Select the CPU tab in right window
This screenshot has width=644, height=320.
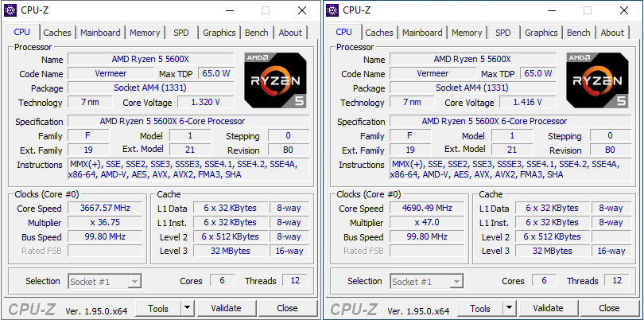tap(343, 32)
